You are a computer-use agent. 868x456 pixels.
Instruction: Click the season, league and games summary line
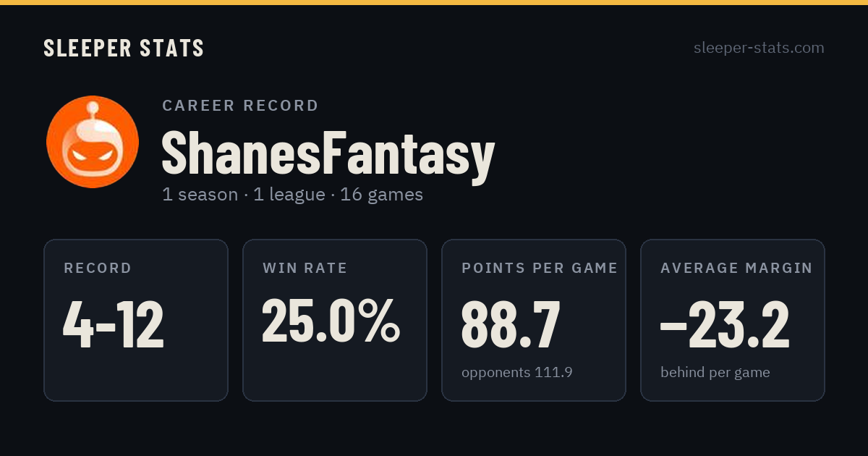[x=293, y=195]
